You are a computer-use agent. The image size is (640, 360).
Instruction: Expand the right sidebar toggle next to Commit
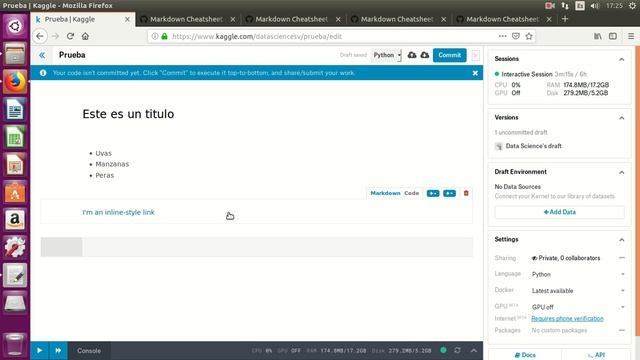pos(476,55)
